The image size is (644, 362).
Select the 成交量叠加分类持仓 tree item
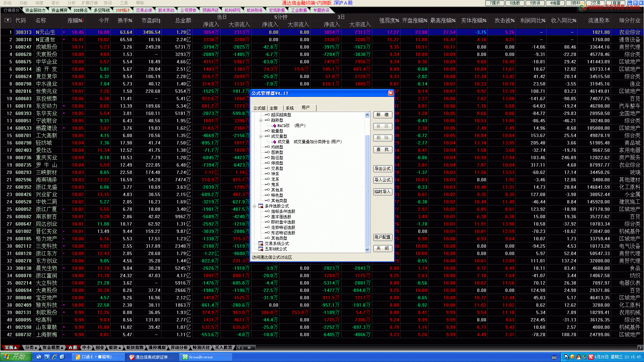310,142
